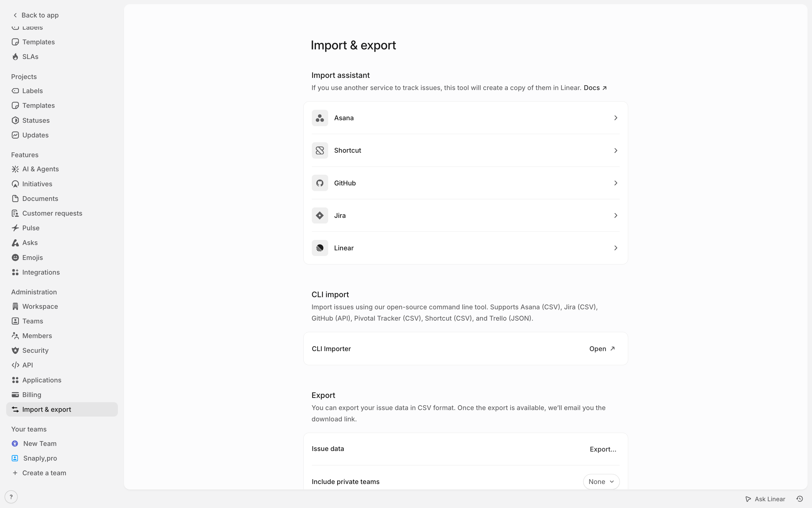The image size is (812, 508).
Task: Expand the Shortcut import chevron
Action: pyautogui.click(x=616, y=150)
